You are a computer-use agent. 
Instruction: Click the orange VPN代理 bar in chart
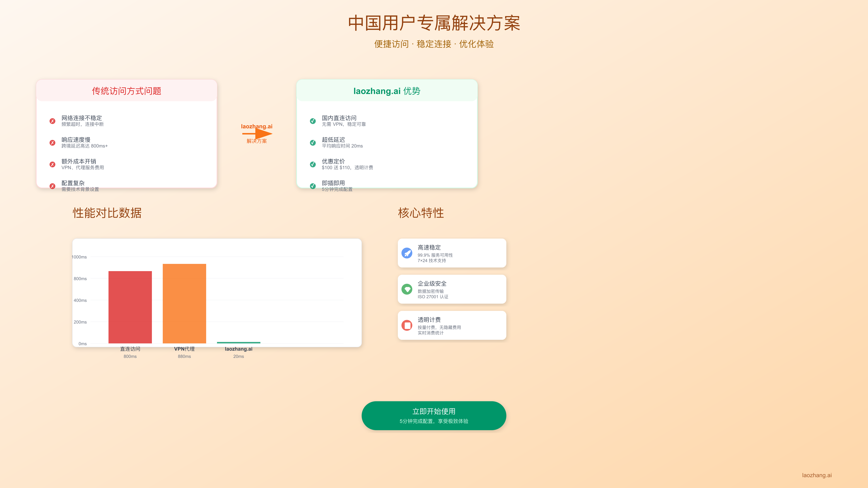(x=184, y=303)
